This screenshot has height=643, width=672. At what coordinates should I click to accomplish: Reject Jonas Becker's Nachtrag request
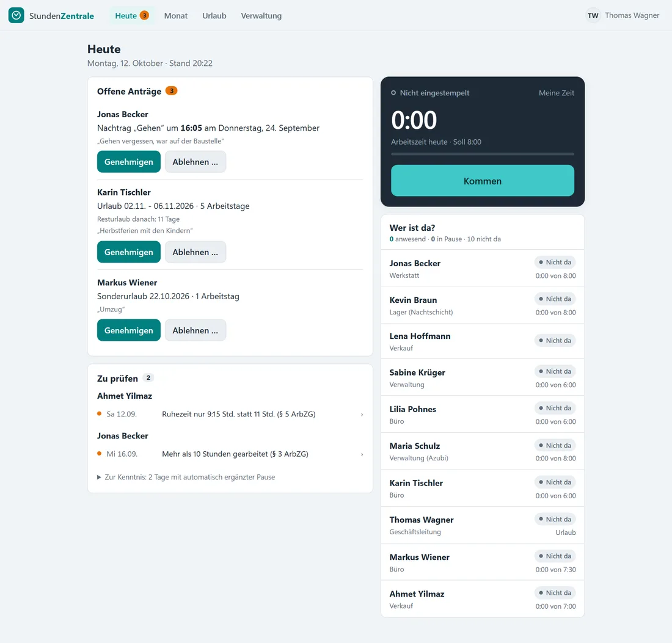[x=195, y=161]
